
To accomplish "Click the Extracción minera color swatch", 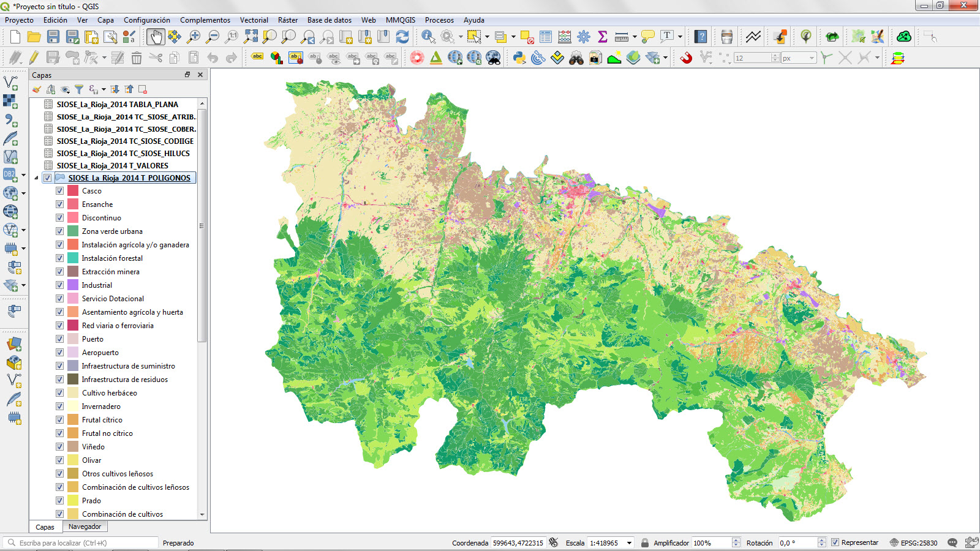I will 73,272.
